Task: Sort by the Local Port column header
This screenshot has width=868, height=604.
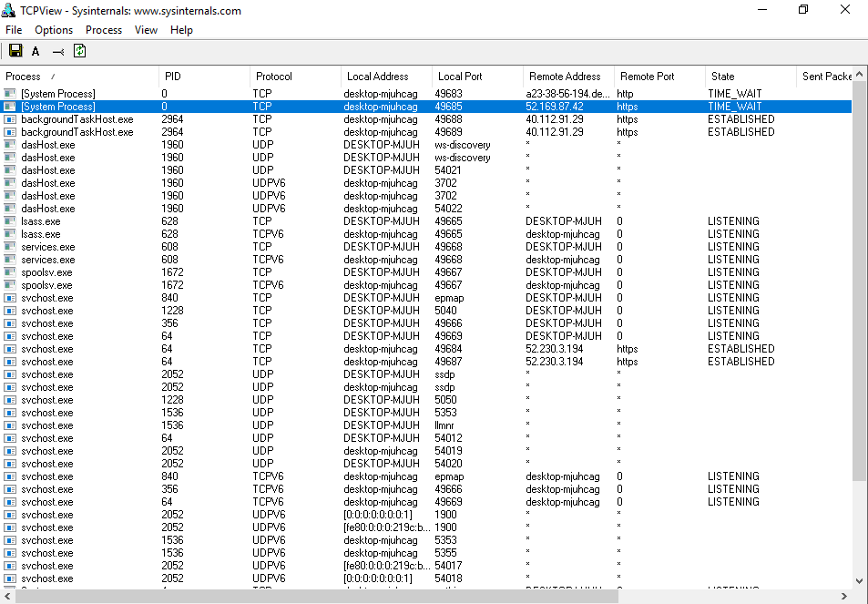Action: click(478, 77)
